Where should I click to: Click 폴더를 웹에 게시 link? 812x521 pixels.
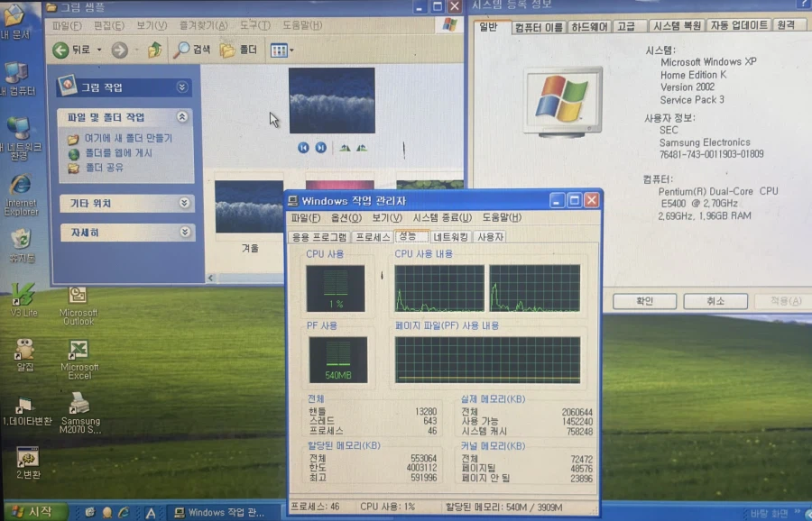coord(118,153)
